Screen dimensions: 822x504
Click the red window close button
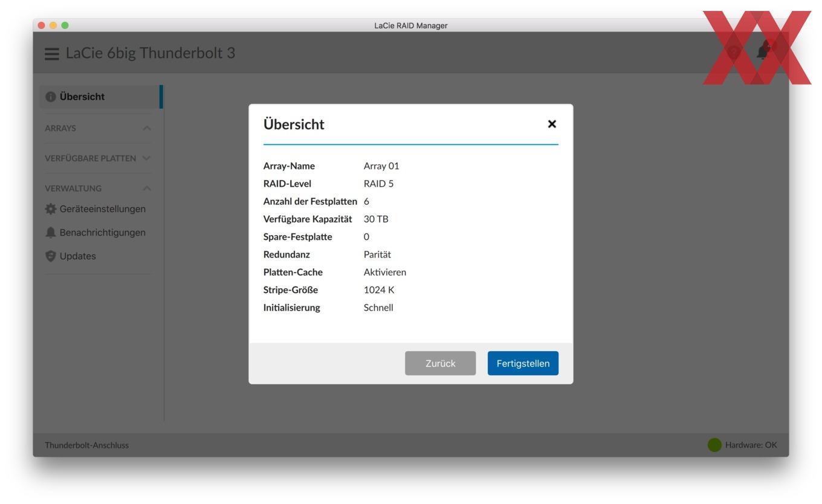click(x=41, y=25)
